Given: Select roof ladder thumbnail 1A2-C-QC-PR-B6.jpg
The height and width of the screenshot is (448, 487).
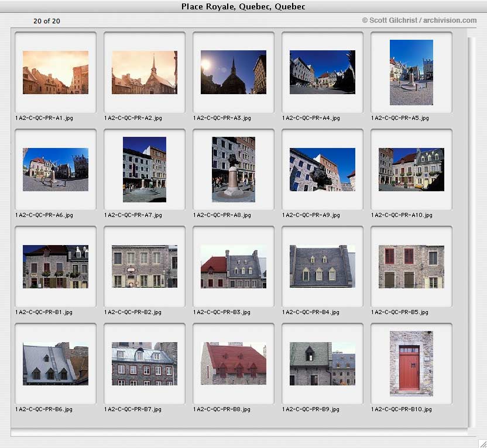Looking at the screenshot, I should coord(56,364).
